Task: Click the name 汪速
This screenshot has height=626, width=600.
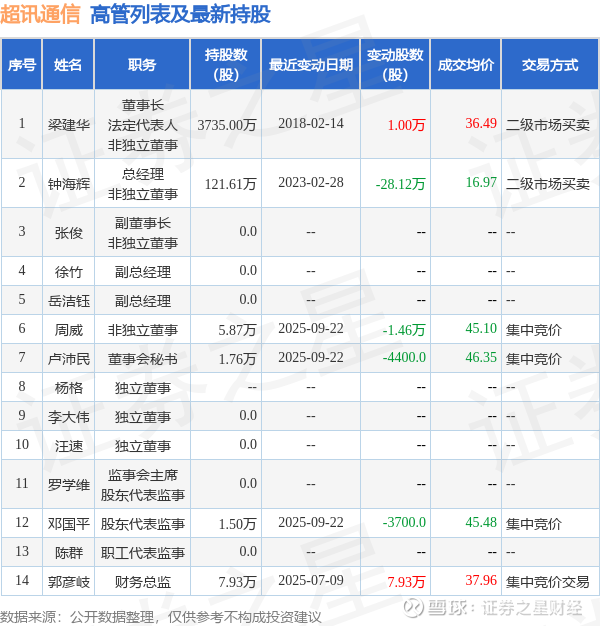Action: pyautogui.click(x=69, y=446)
